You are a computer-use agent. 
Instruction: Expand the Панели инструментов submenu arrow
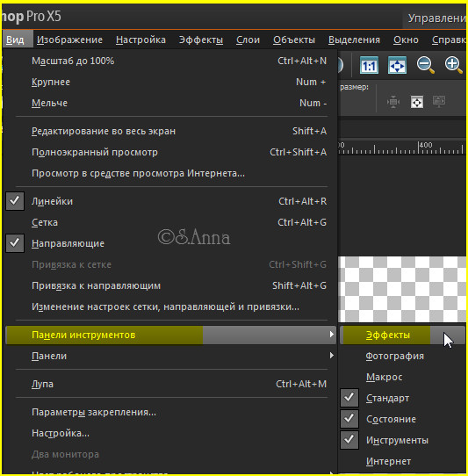click(331, 335)
